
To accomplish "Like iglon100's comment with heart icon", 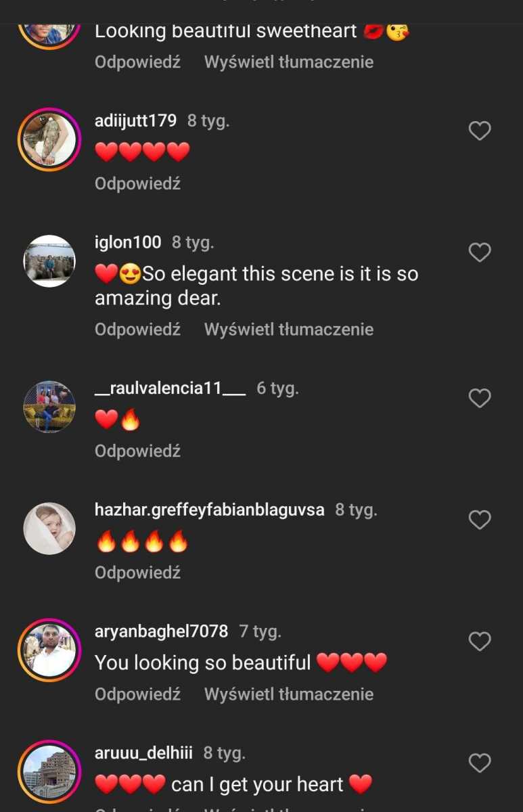I will pos(480,252).
